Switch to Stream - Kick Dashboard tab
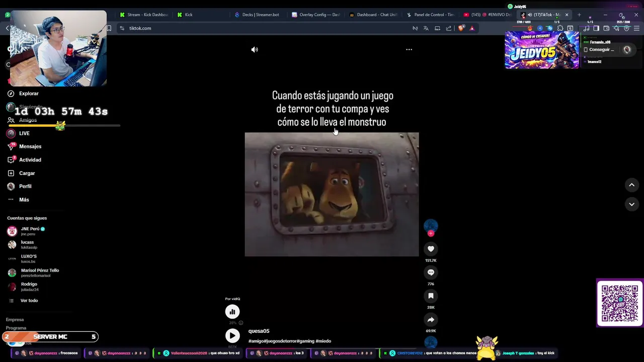The image size is (644, 362). coord(144,15)
